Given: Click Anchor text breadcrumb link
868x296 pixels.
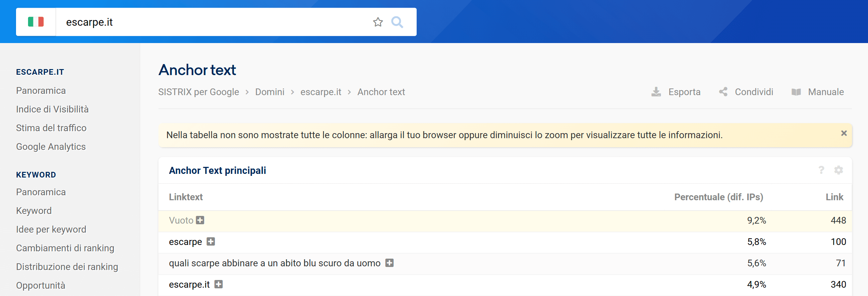Looking at the screenshot, I should click(381, 92).
